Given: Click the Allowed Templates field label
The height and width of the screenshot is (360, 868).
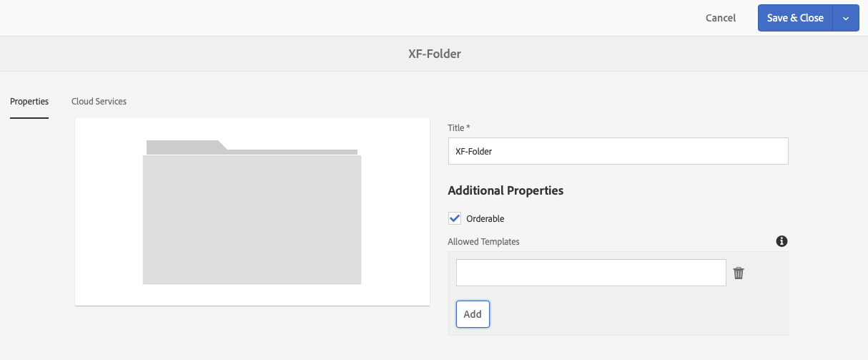Looking at the screenshot, I should point(483,242).
